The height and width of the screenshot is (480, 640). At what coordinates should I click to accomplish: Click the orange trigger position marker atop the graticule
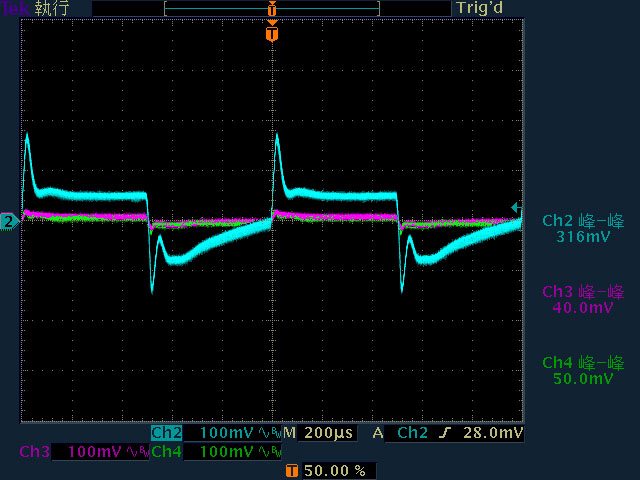click(272, 34)
